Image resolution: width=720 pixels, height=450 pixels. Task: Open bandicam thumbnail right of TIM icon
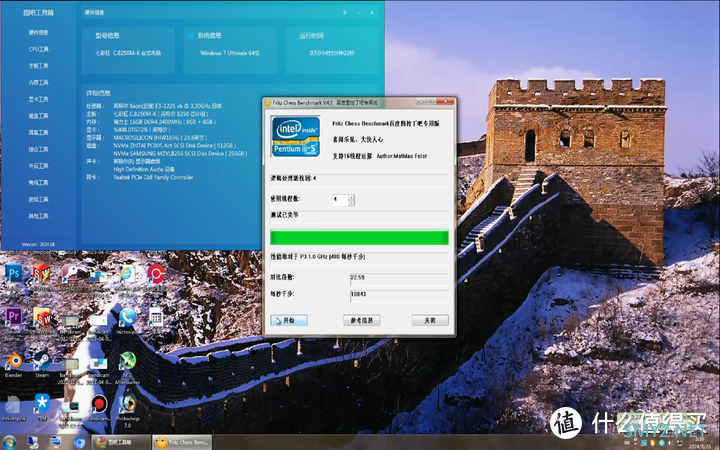tap(70, 407)
